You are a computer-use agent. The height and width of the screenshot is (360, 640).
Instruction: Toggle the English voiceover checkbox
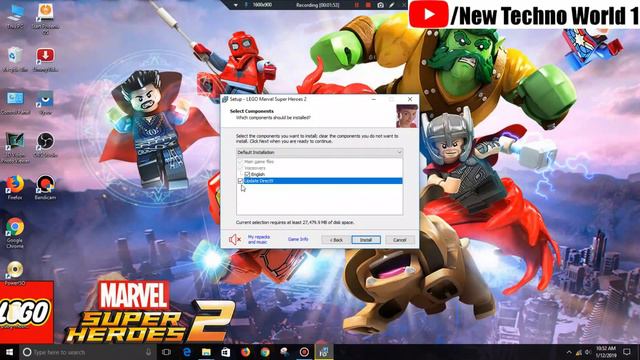[247, 174]
